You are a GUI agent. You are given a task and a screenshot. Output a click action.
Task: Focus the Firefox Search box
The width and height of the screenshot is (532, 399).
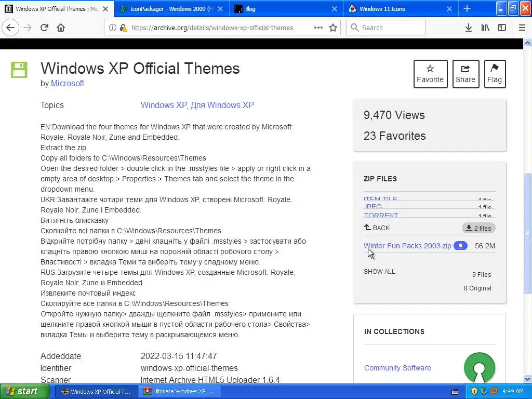coord(385,28)
